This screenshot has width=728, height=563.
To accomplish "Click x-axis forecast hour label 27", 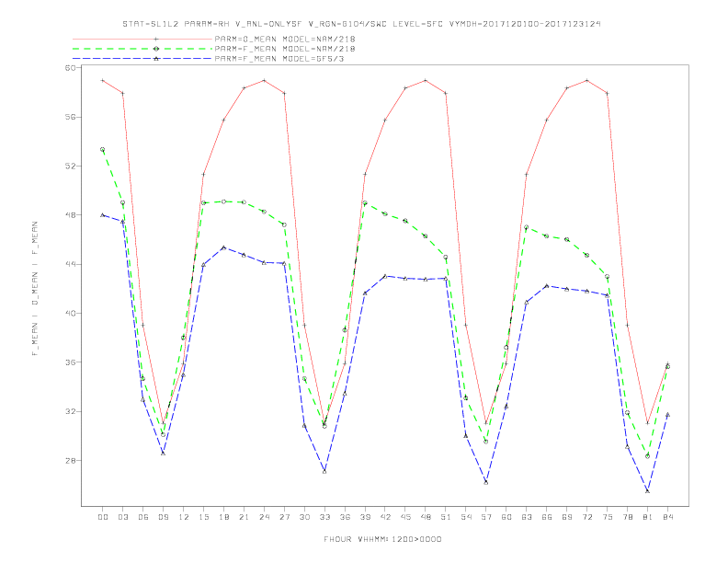I will (x=284, y=517).
